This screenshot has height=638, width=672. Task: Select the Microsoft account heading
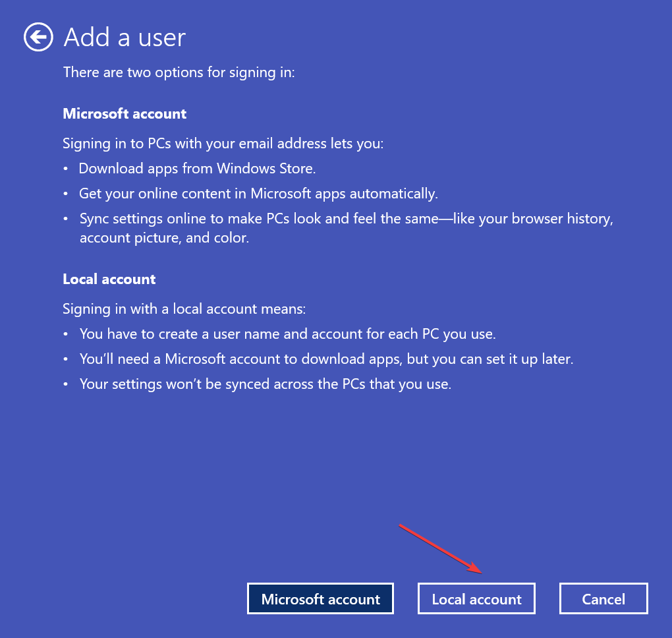[x=125, y=113]
